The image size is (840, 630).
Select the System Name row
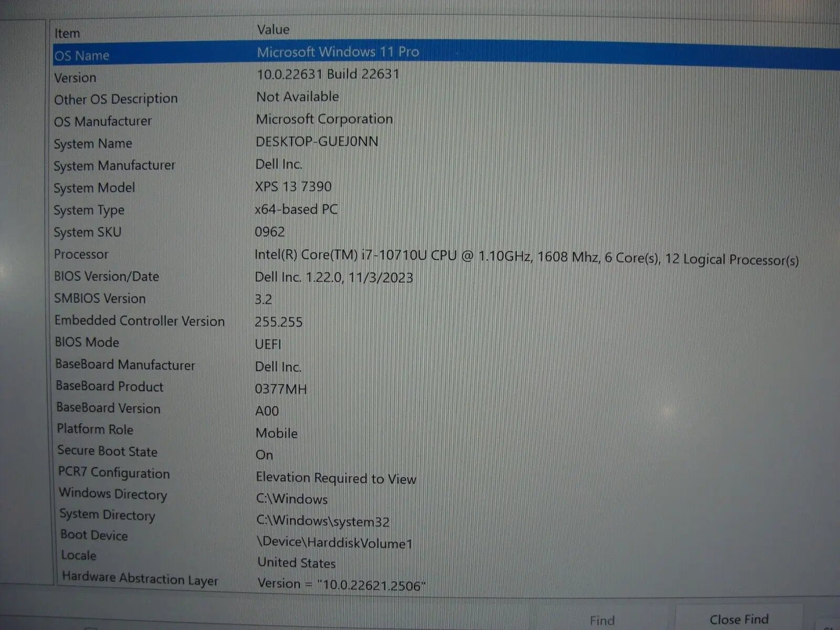coord(446,143)
